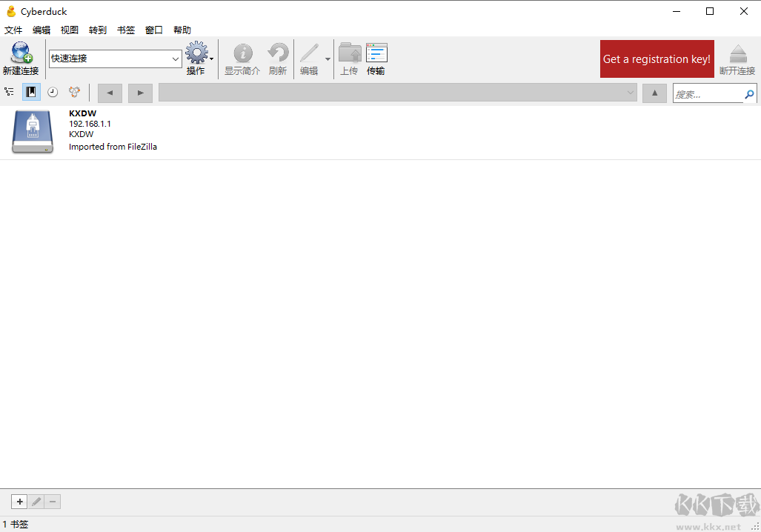
Task: Edit selected bookmark with pencil button
Action: (36, 502)
